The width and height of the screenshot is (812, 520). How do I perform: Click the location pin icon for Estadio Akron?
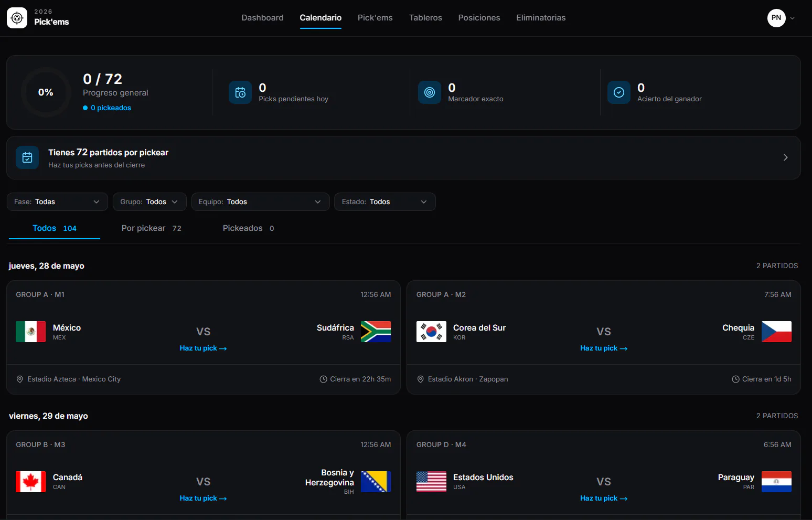coord(420,379)
